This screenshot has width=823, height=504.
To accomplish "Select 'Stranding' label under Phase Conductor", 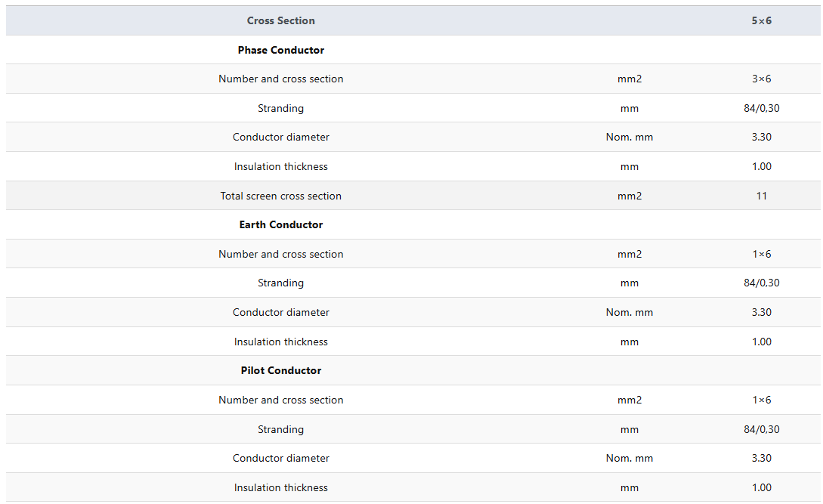I will coord(281,108).
